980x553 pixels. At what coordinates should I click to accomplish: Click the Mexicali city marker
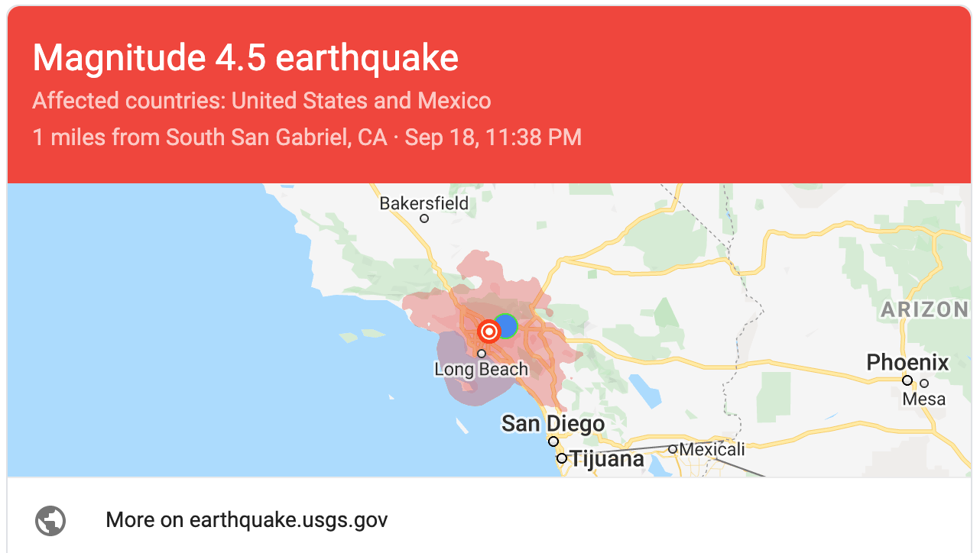point(673,449)
